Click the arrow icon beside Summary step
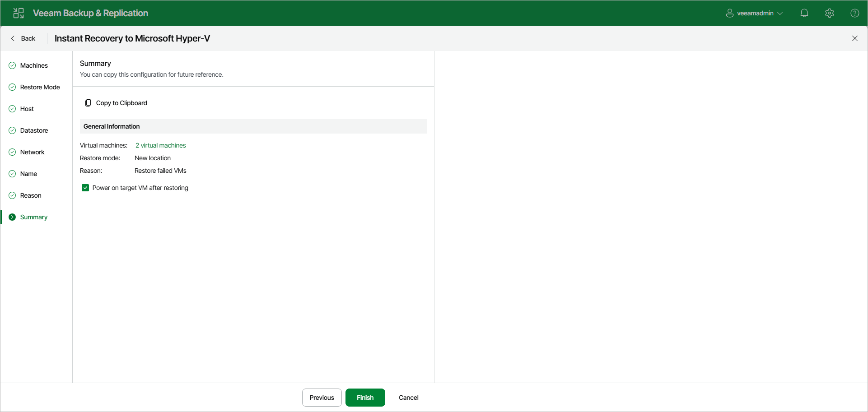 12,217
